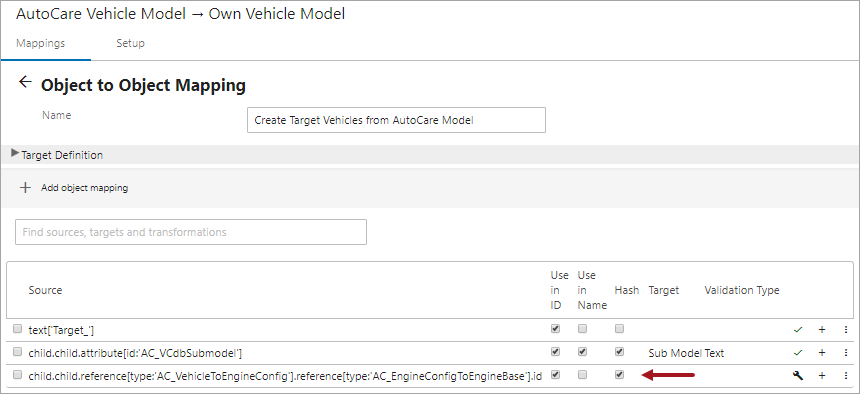The height and width of the screenshot is (394, 860).
Task: Click the Add object mapping label
Action: 84,188
